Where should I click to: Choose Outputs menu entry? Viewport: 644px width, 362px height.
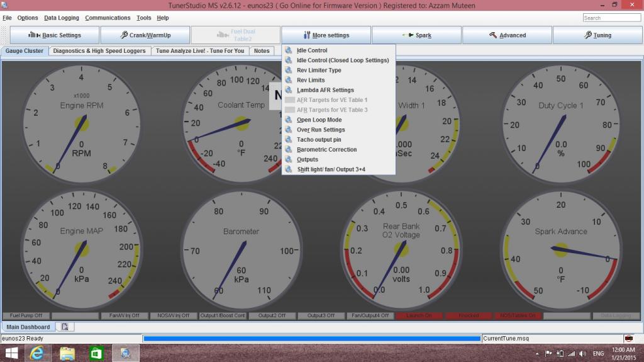pyautogui.click(x=338, y=159)
